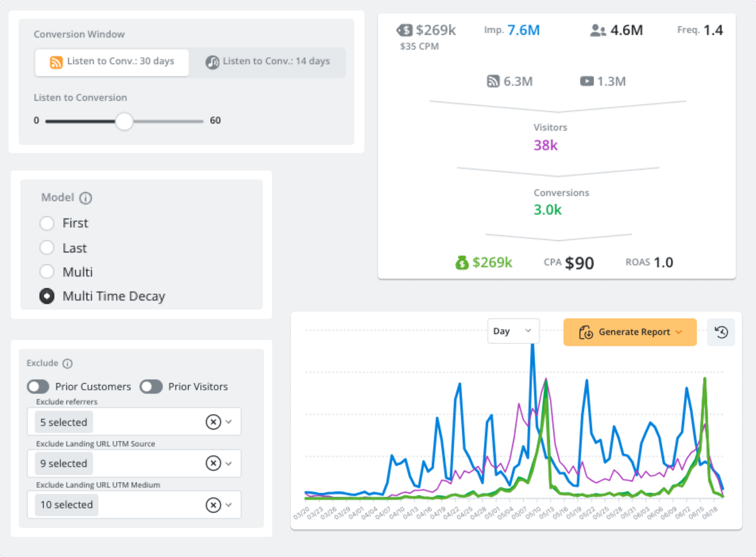756x557 pixels.
Task: Toggle the Prior Visitors switch
Action: pyautogui.click(x=151, y=387)
